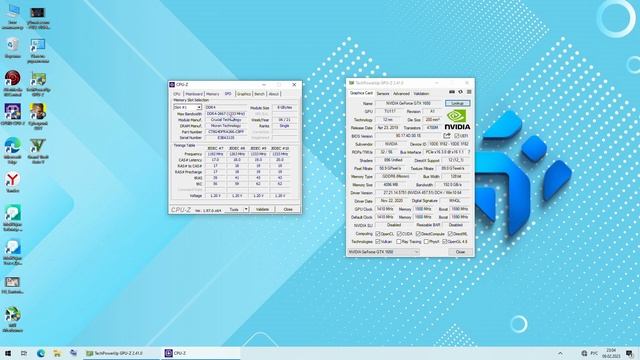The width and height of the screenshot is (640, 360).
Task: Open Microsoft Edge from the taskbar
Action: tap(41, 353)
